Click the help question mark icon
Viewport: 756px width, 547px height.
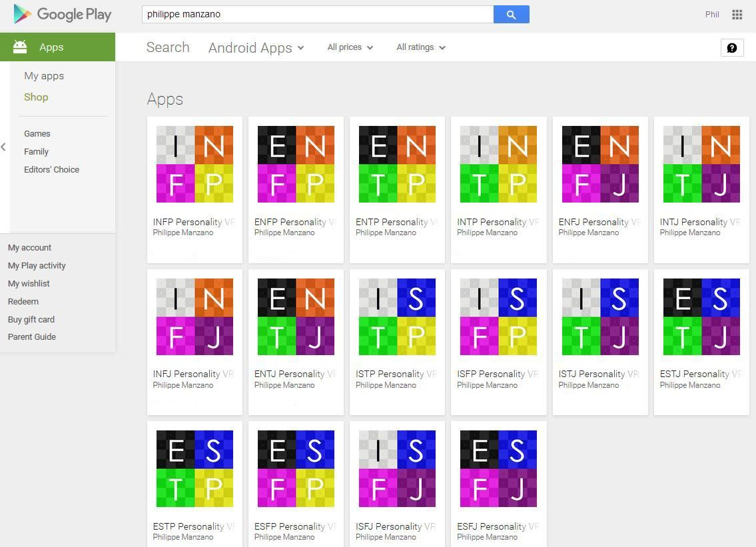[x=731, y=48]
